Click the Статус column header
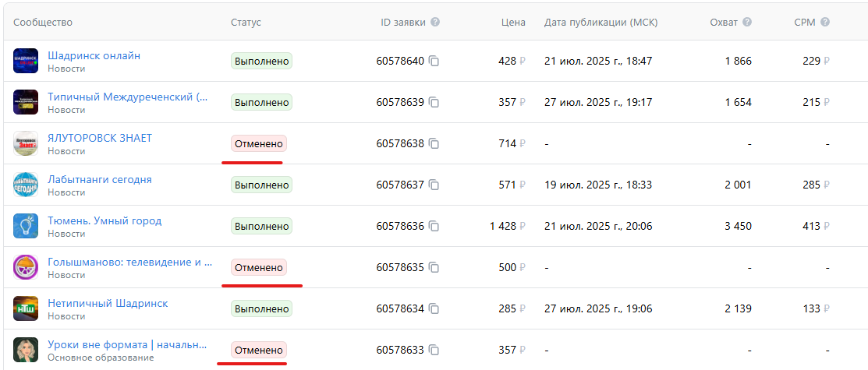The height and width of the screenshot is (370, 868). (x=246, y=22)
